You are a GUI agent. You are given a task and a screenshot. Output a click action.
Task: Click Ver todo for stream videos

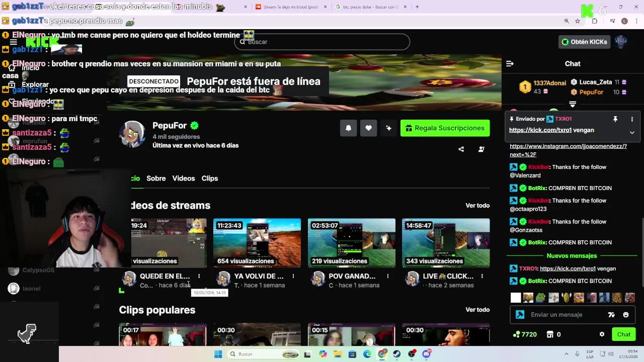point(477,206)
